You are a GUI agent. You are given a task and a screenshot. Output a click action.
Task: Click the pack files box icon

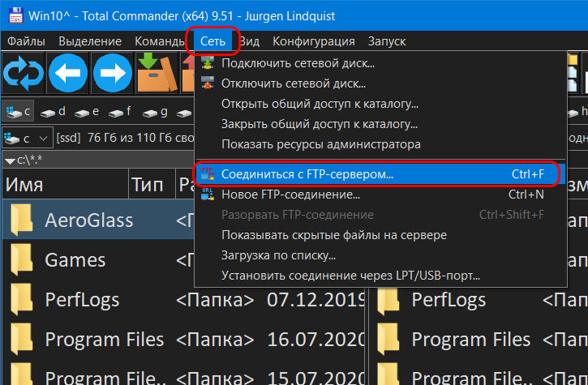157,73
